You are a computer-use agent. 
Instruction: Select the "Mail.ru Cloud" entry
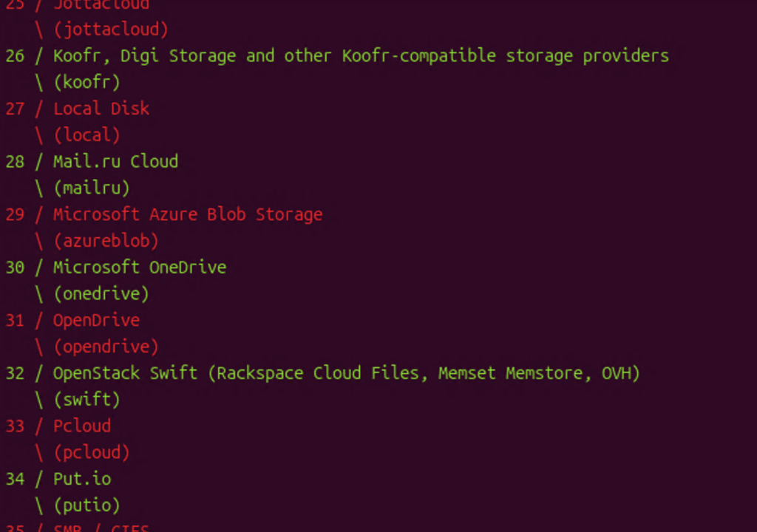click(x=115, y=162)
